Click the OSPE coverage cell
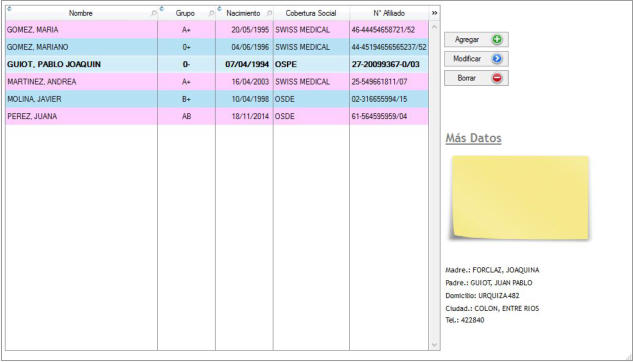Image resolution: width=633 pixels, height=362 pixels. coord(311,65)
